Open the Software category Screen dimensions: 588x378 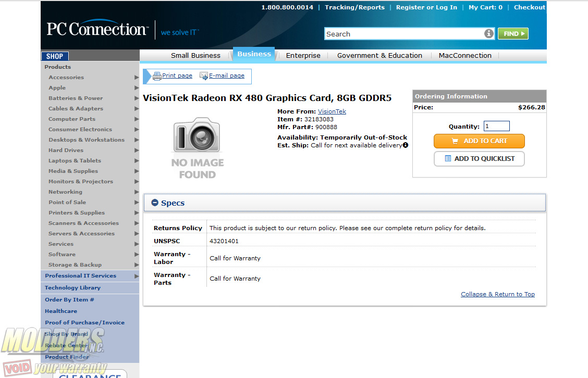(x=62, y=255)
